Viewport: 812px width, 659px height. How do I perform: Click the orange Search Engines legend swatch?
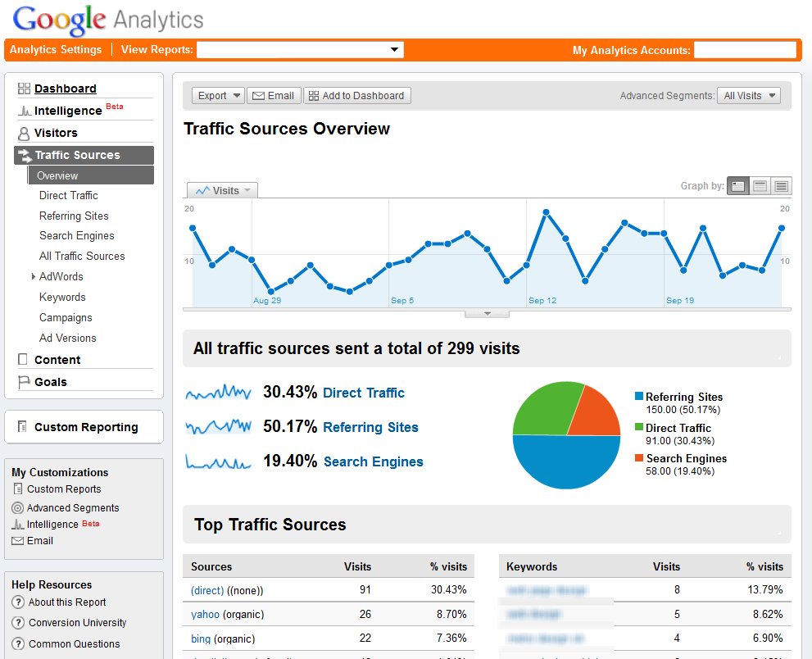tap(639, 458)
